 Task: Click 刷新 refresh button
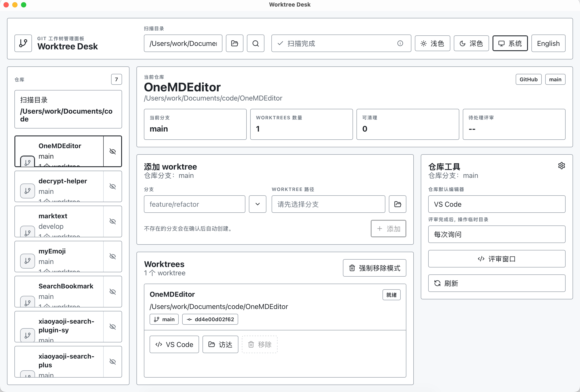click(497, 283)
